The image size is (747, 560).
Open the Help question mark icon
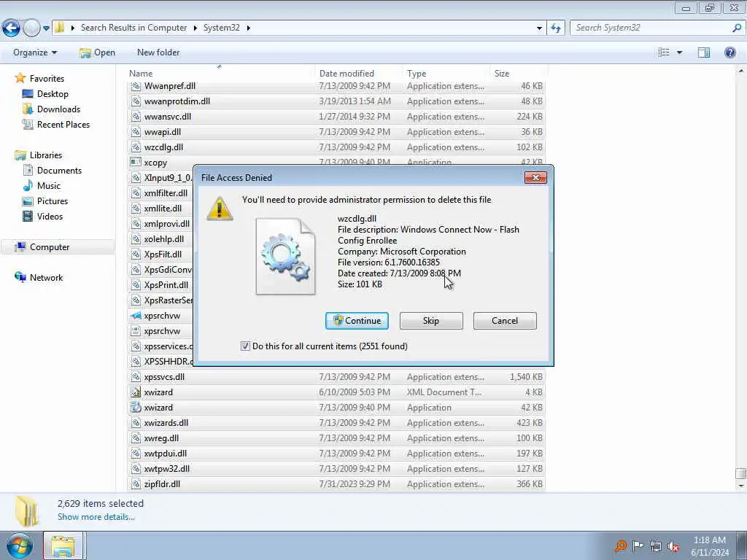point(729,52)
